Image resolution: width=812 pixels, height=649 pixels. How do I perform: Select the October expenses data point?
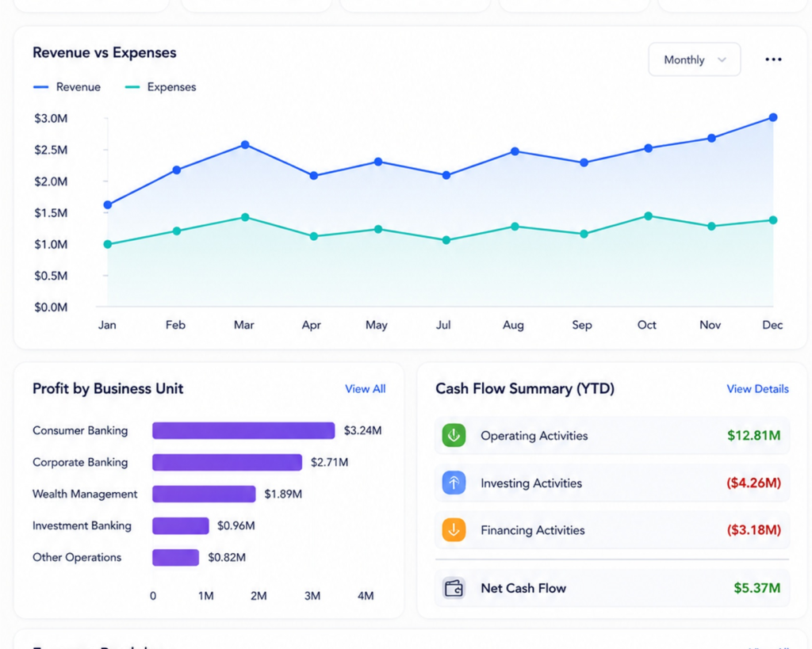tap(648, 216)
